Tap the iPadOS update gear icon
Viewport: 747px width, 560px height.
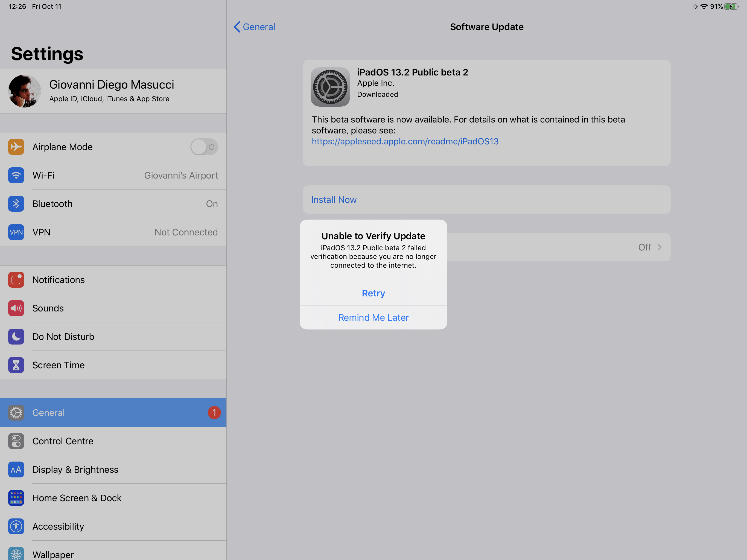[x=330, y=87]
